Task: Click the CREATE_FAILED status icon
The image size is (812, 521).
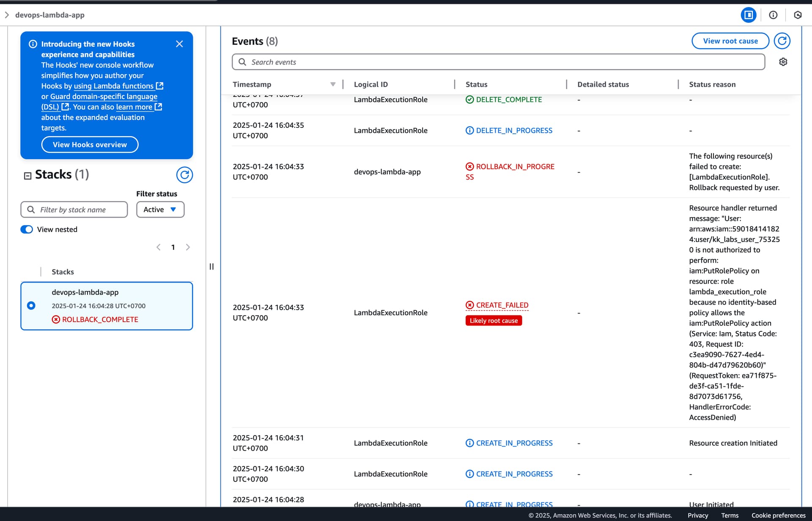Action: 469,305
